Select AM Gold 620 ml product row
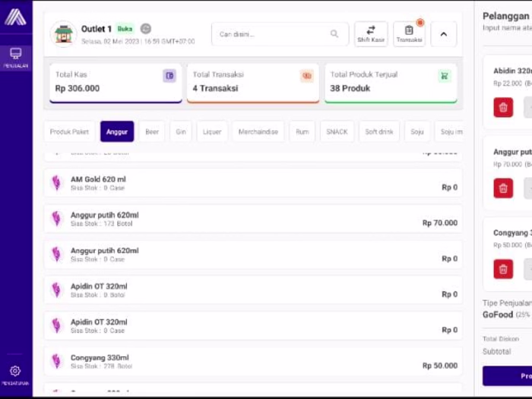Viewport: 532px width, 399px height. [253, 183]
